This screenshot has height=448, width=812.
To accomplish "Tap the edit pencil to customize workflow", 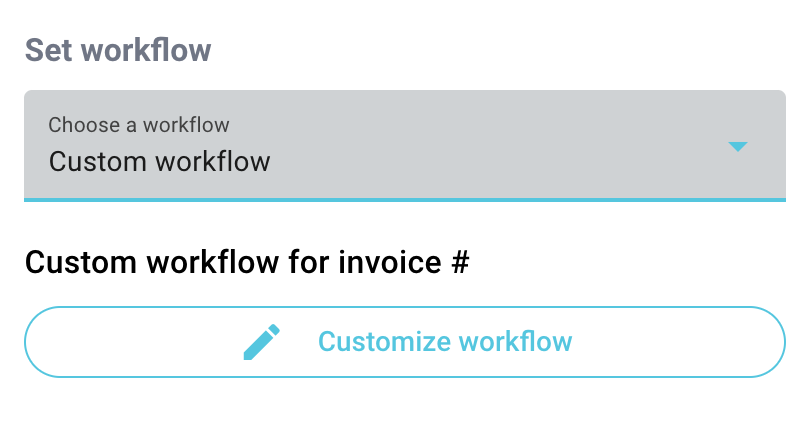I will point(262,342).
